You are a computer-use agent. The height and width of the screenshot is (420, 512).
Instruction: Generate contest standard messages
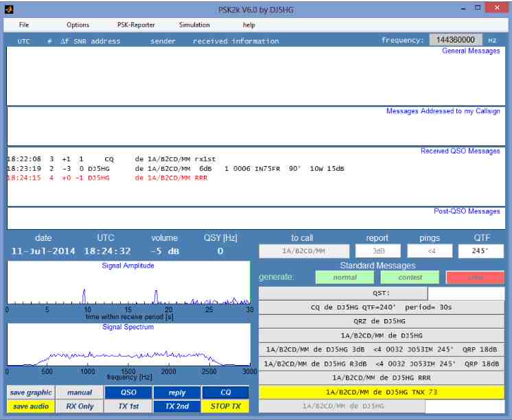click(x=410, y=278)
